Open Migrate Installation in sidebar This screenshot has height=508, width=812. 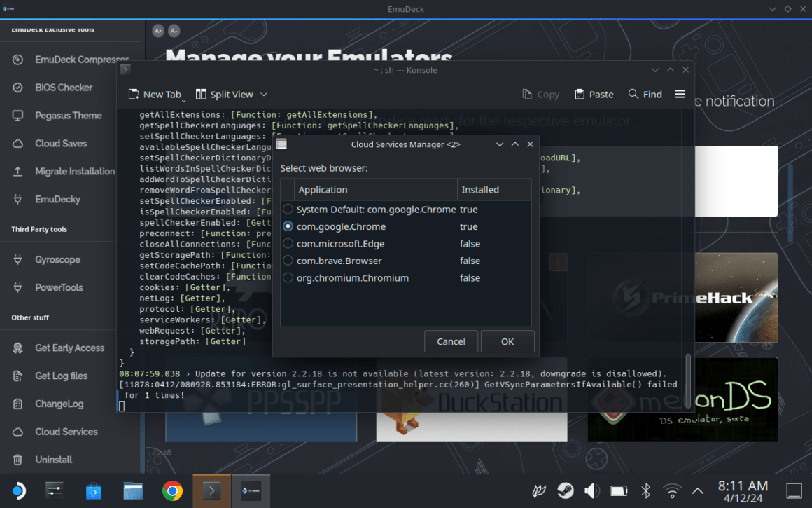[x=63, y=172]
